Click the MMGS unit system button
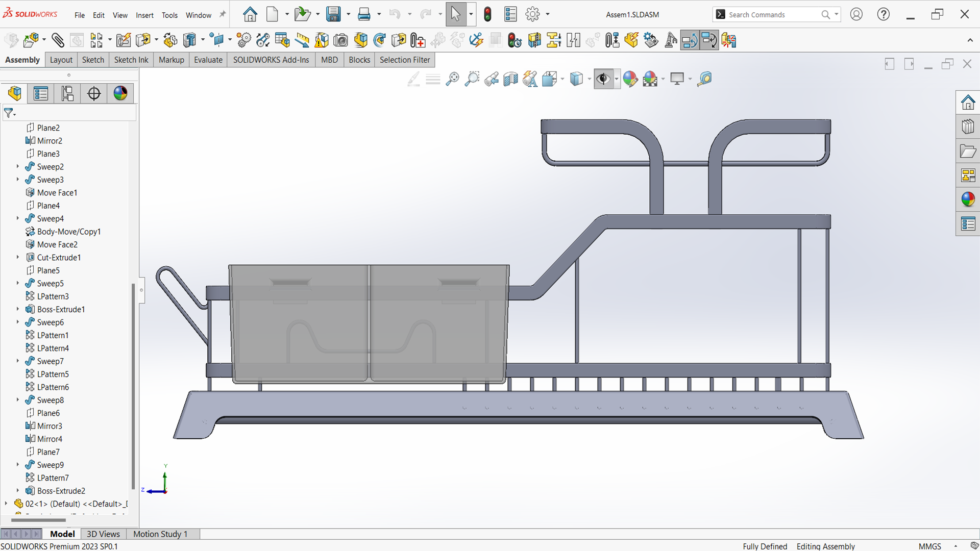Viewport: 980px width, 551px height. tap(929, 546)
